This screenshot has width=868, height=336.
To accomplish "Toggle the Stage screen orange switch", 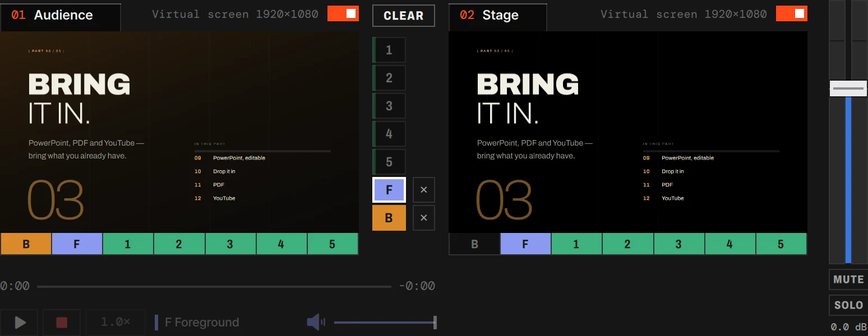I will point(792,14).
